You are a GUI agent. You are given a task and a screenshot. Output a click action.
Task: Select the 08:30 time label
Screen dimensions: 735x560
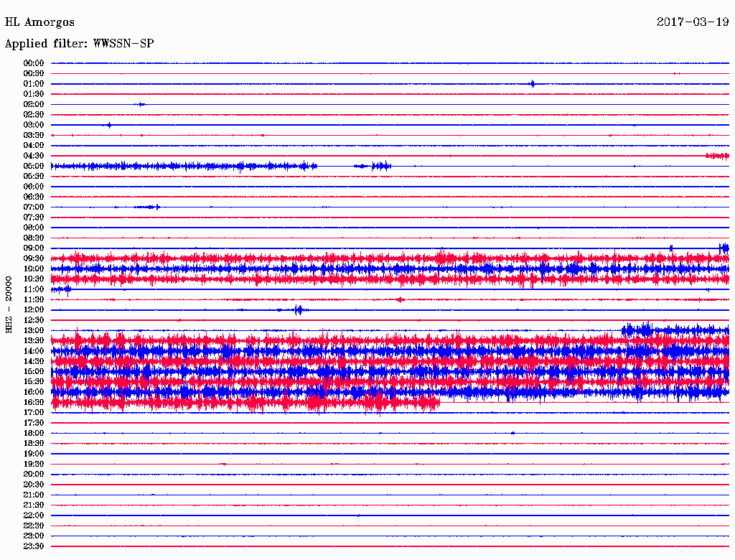(x=34, y=238)
